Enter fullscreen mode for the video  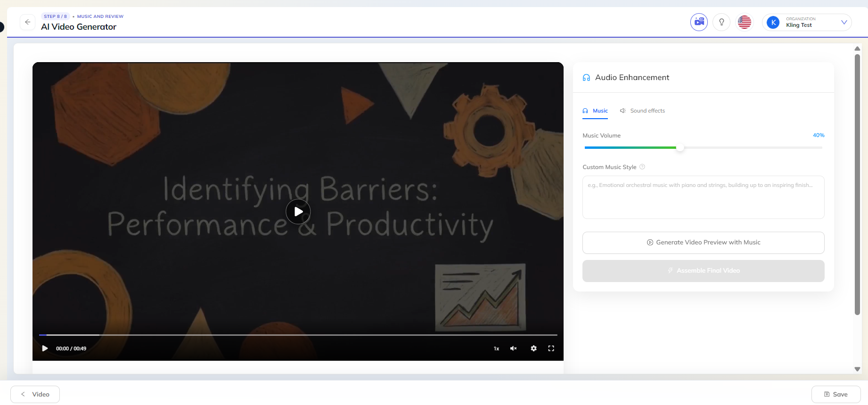pos(551,348)
